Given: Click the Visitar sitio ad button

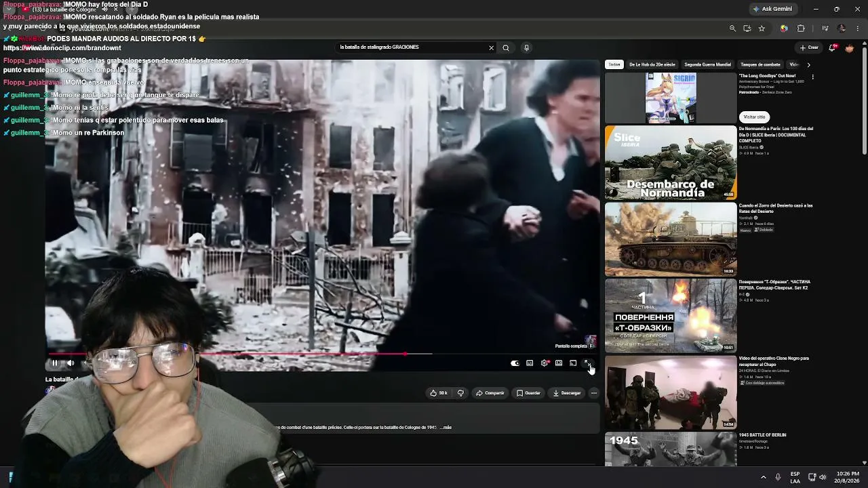Looking at the screenshot, I should 754,117.
